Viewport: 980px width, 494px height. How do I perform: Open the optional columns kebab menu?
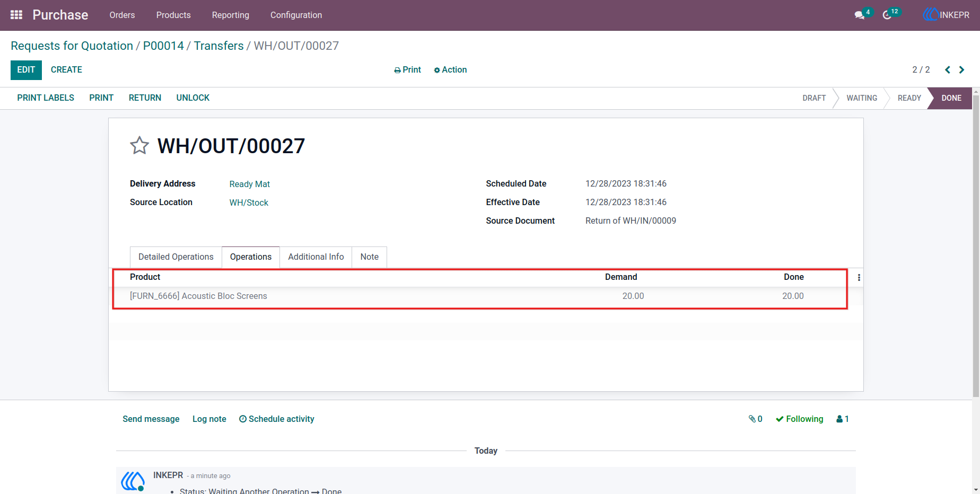859,277
